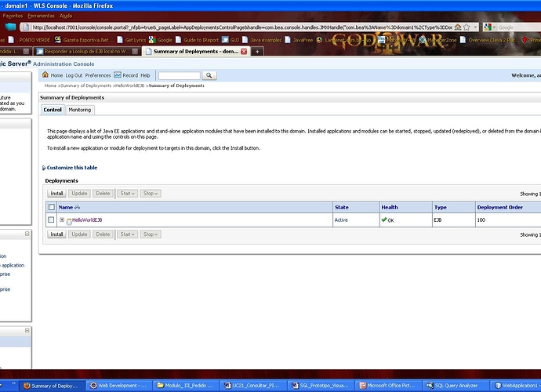The width and height of the screenshot is (541, 392).
Task: Collapse the bottom left sidebar panel
Action: tap(27, 331)
